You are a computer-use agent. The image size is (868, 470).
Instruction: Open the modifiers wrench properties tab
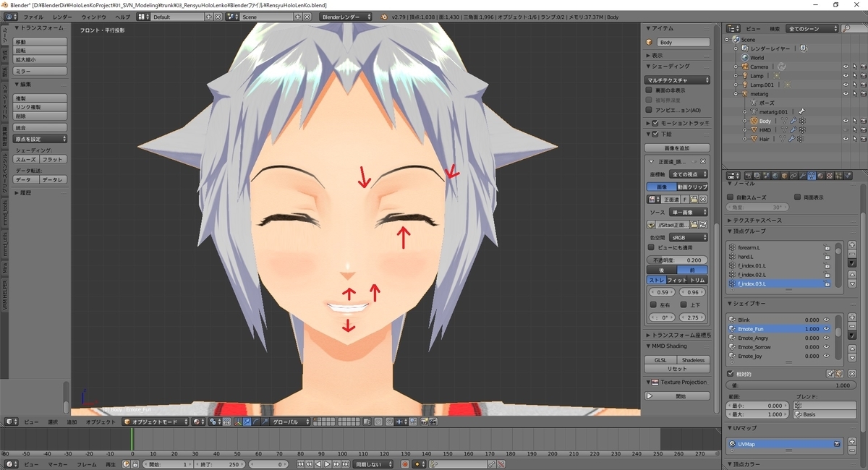coord(802,176)
